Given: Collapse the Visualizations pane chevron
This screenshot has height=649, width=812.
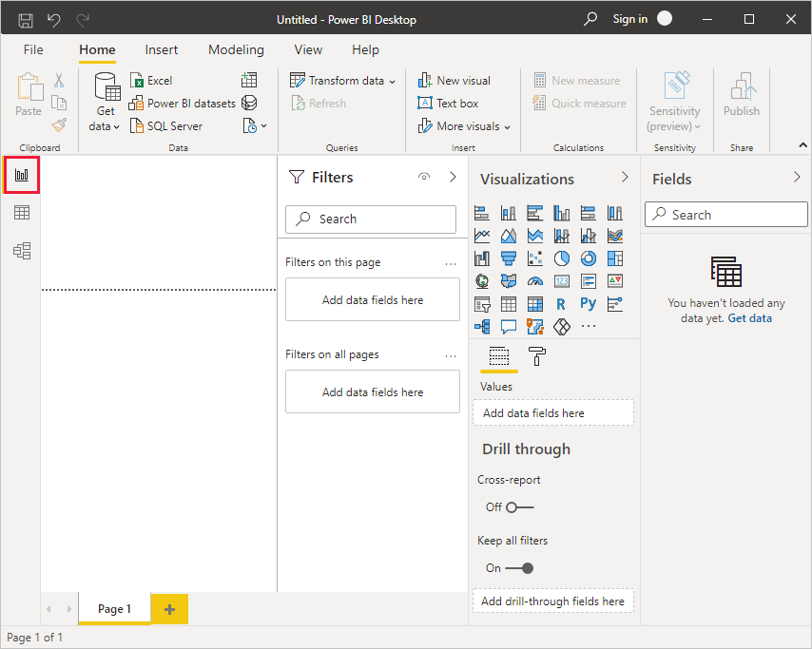Looking at the screenshot, I should [625, 178].
